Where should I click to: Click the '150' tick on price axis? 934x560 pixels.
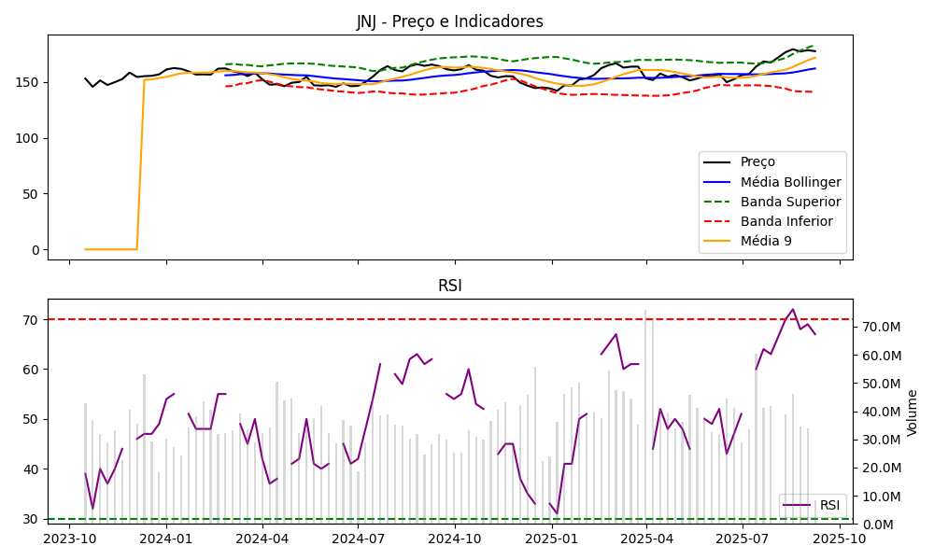[x=26, y=82]
